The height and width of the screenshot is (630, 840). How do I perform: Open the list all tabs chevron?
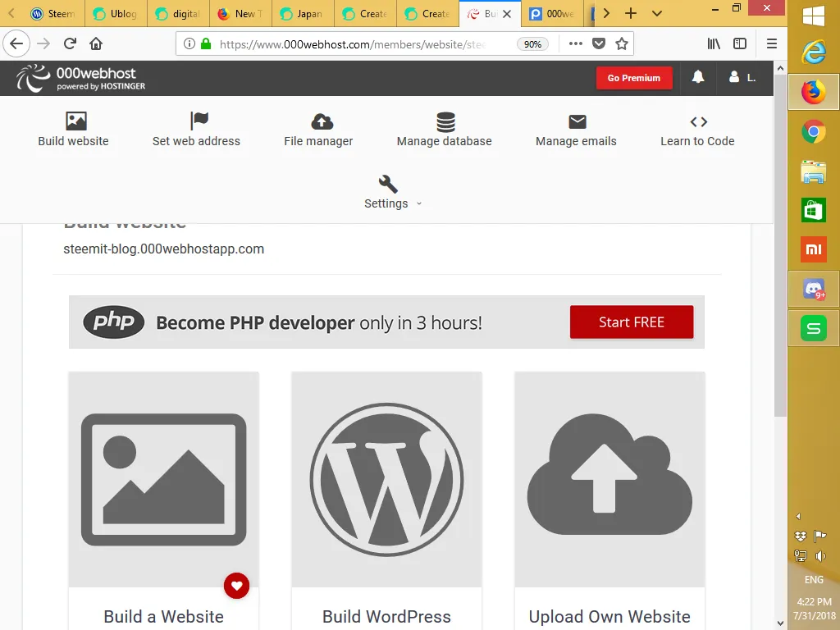657,13
